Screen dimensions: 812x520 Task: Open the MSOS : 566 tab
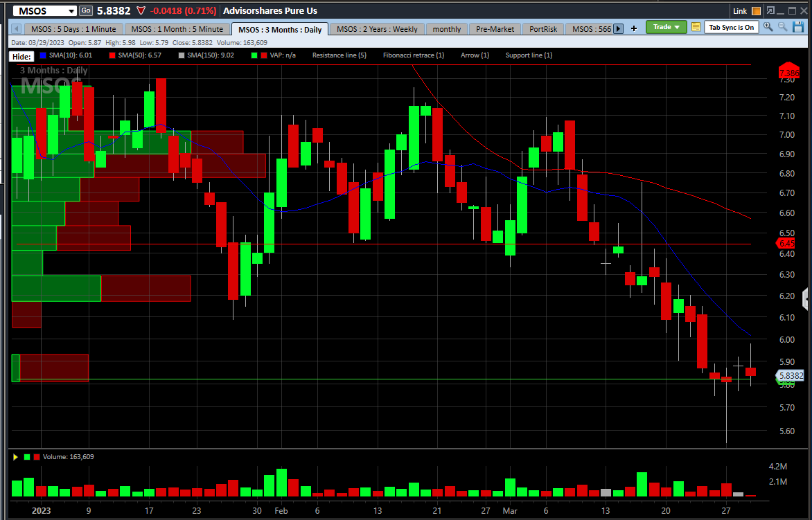(x=590, y=29)
